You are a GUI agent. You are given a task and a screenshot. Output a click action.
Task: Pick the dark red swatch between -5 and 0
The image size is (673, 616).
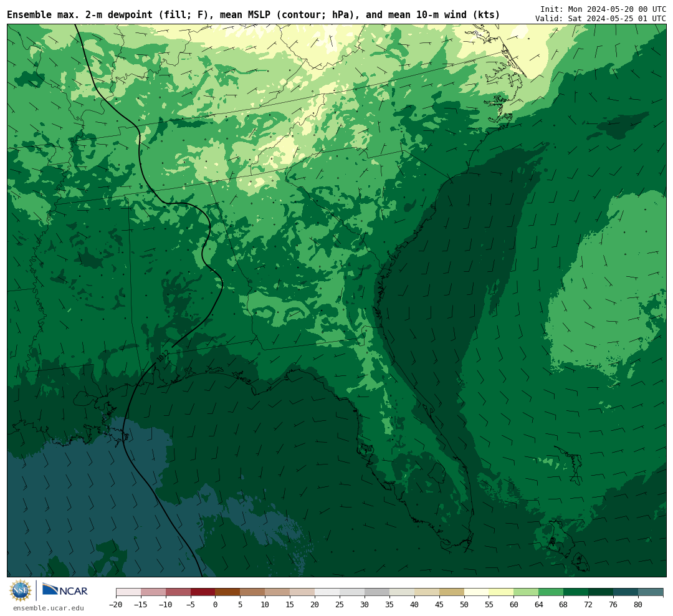(x=203, y=592)
